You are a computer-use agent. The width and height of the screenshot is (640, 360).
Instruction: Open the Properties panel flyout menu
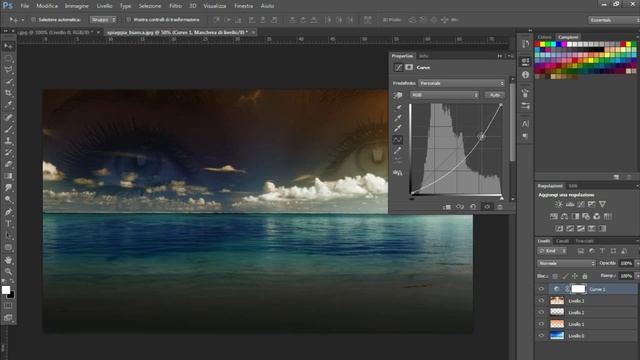(x=511, y=56)
